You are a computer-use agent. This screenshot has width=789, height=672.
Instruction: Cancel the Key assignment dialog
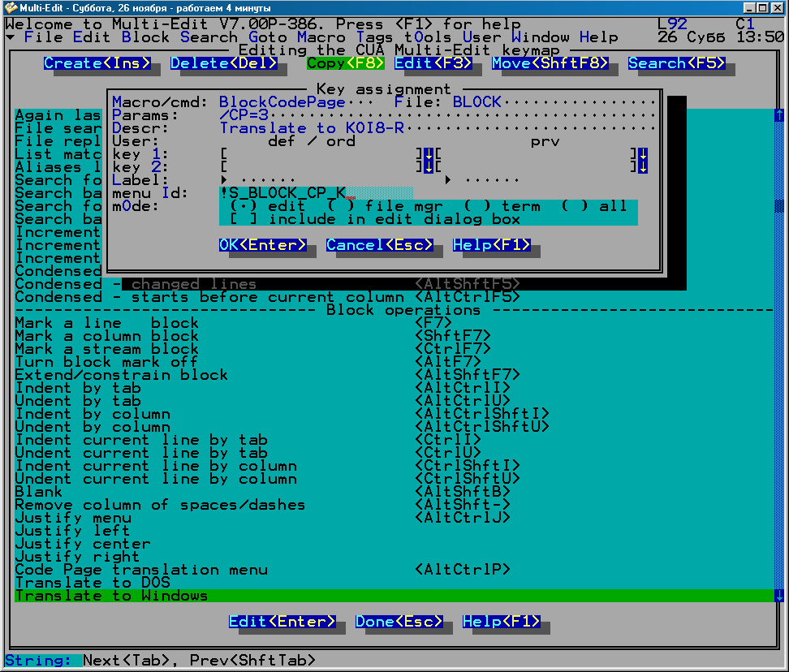[x=379, y=245]
